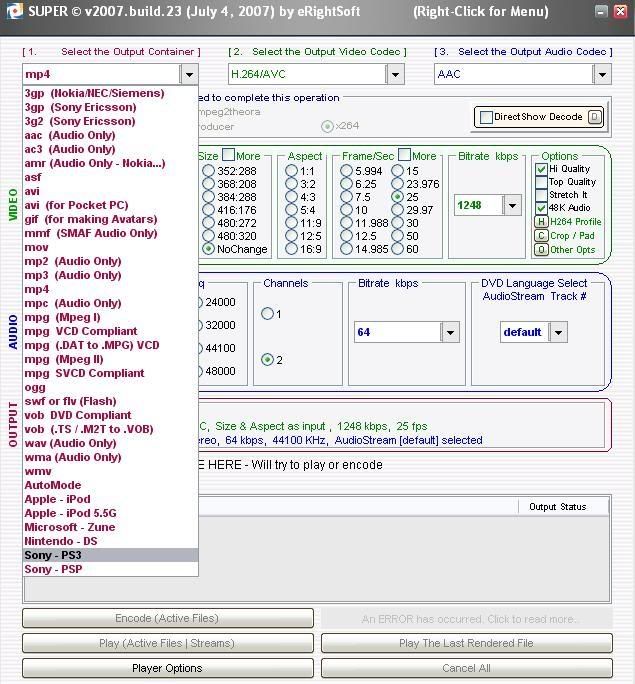This screenshot has width=635, height=684.
Task: Select 1 audio channel
Action: pos(267,314)
